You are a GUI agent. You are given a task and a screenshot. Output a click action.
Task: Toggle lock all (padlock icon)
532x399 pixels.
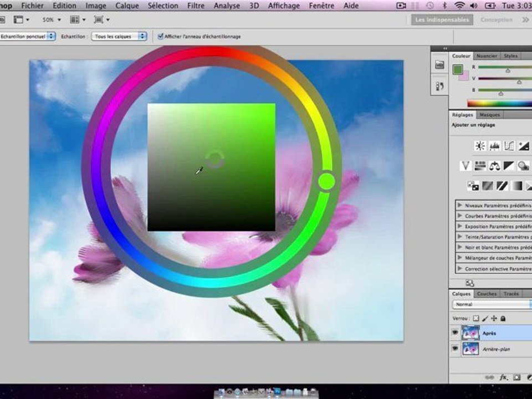(x=503, y=318)
